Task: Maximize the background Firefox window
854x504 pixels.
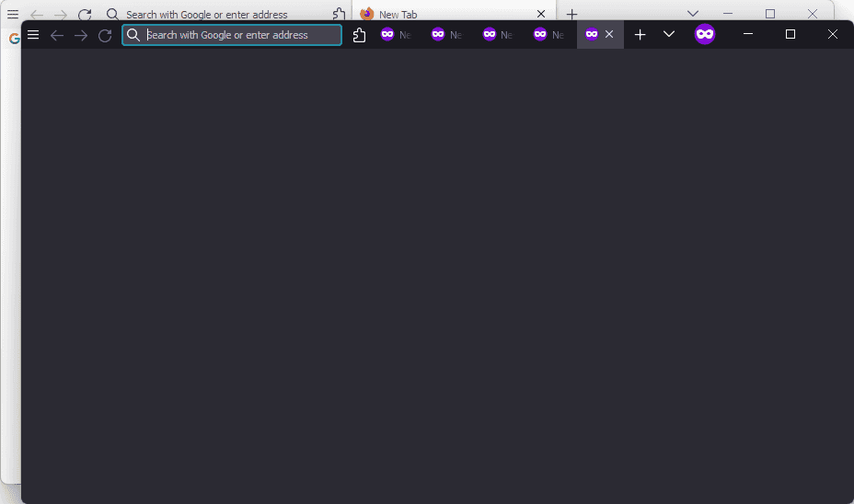Action: [770, 14]
